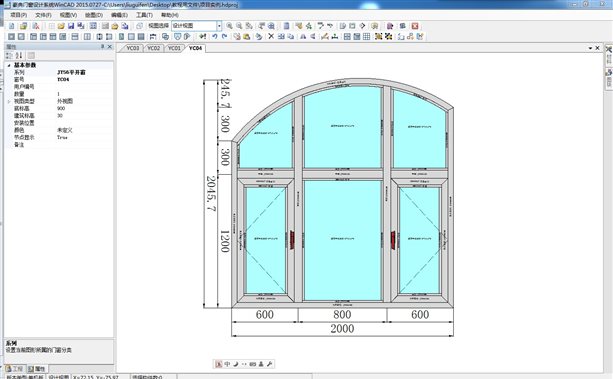Open the document tab list dropdown arrow

coord(590,48)
